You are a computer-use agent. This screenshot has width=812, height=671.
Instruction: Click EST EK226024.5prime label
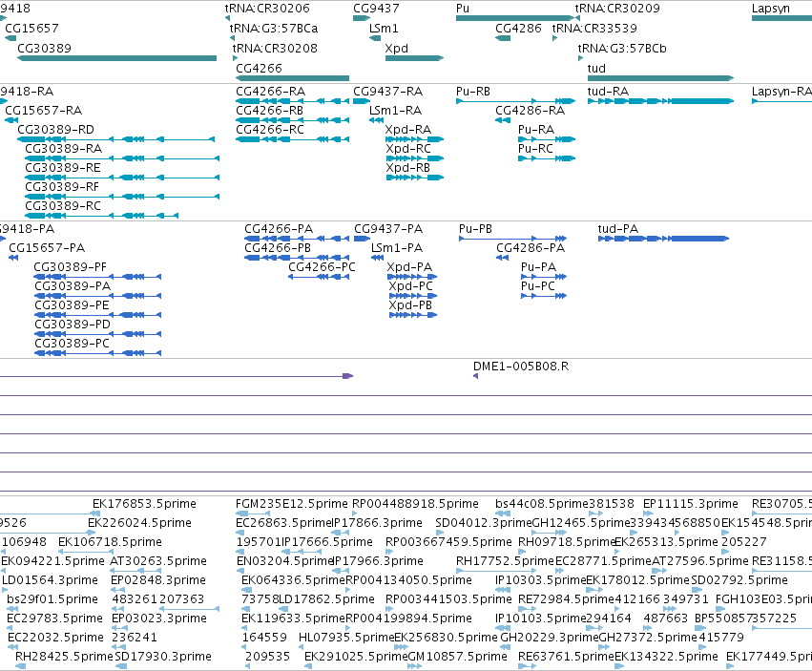(140, 523)
